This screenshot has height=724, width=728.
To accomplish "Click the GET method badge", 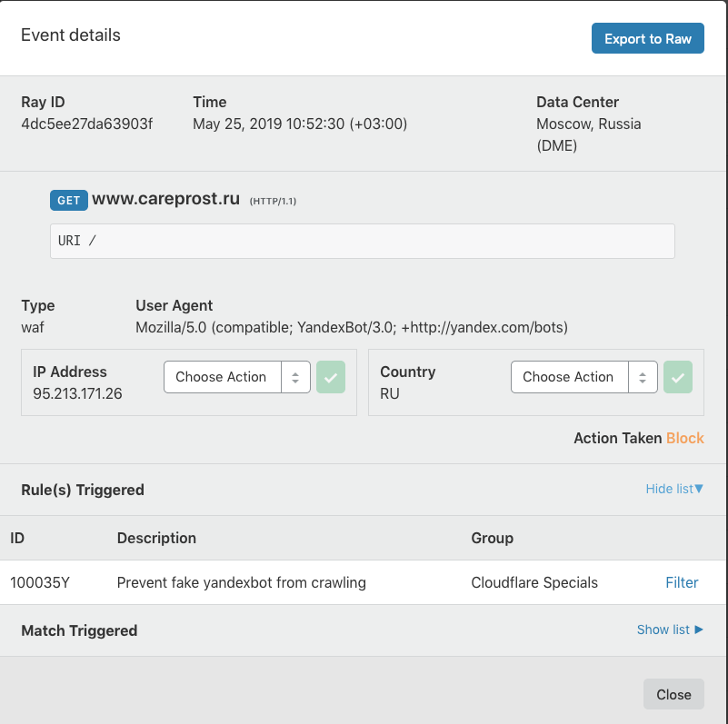I will tap(69, 200).
